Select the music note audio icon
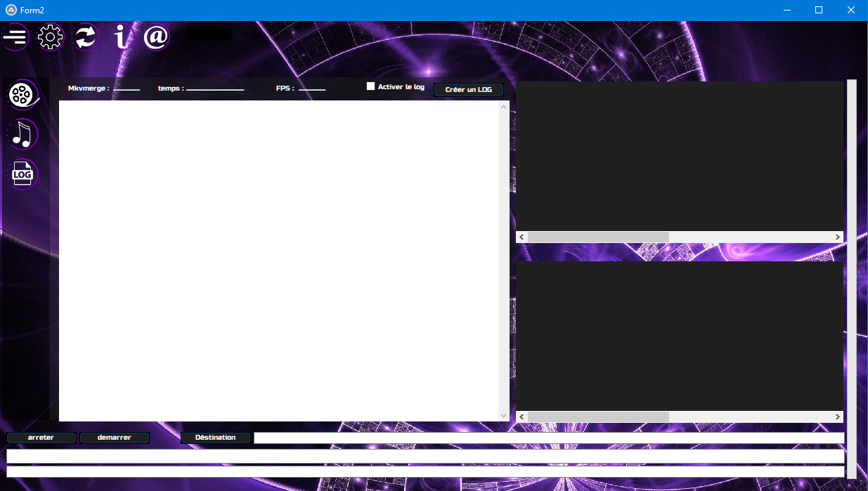Image resolution: width=868 pixels, height=491 pixels. click(x=22, y=134)
